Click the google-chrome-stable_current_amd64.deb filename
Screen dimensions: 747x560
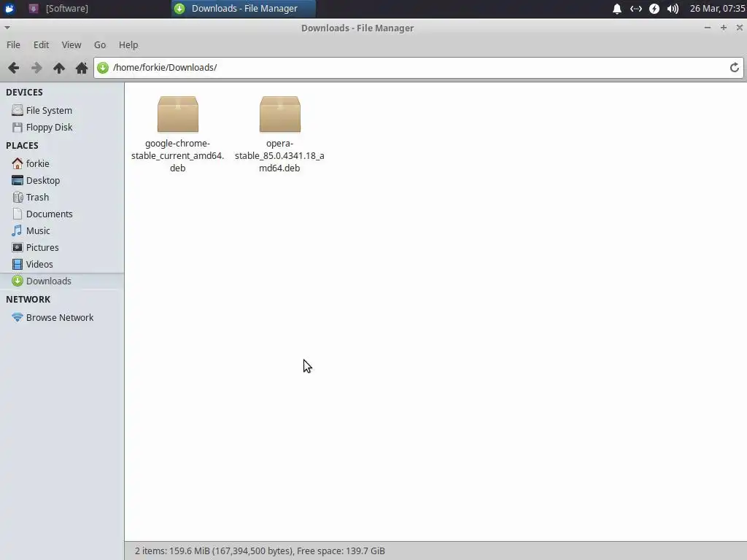178,156
